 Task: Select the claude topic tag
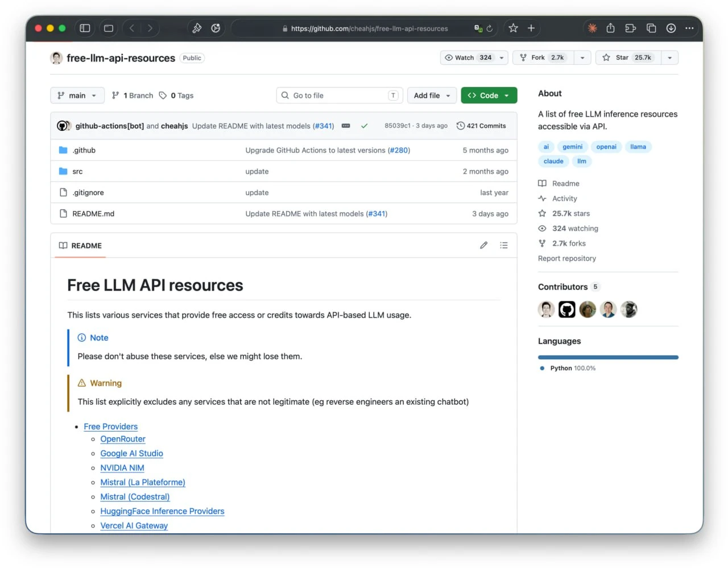(553, 161)
